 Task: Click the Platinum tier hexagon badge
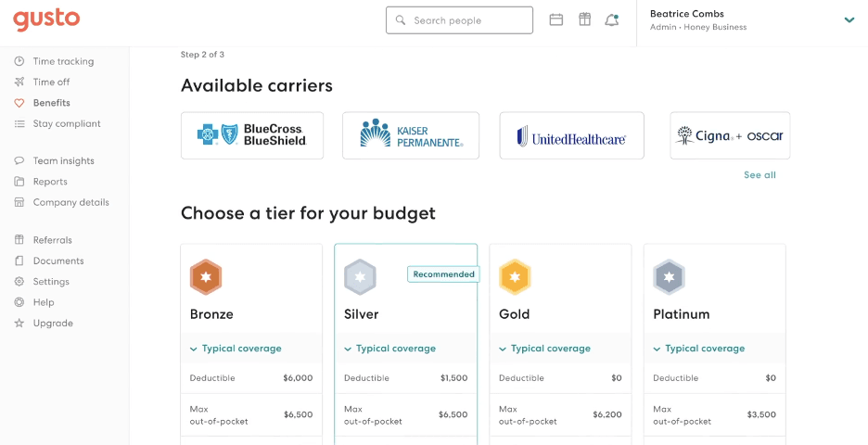(669, 277)
